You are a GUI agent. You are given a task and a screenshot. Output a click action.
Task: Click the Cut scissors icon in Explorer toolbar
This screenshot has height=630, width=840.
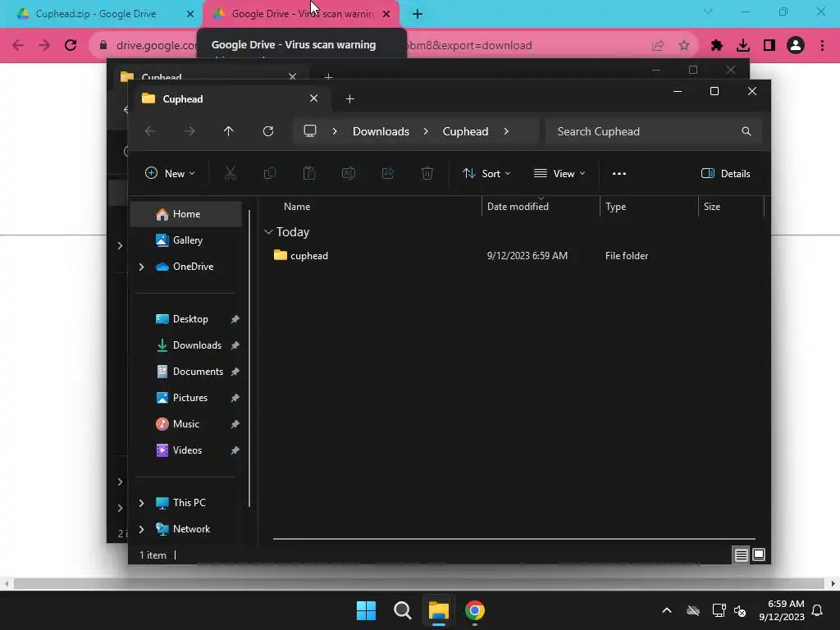click(230, 173)
